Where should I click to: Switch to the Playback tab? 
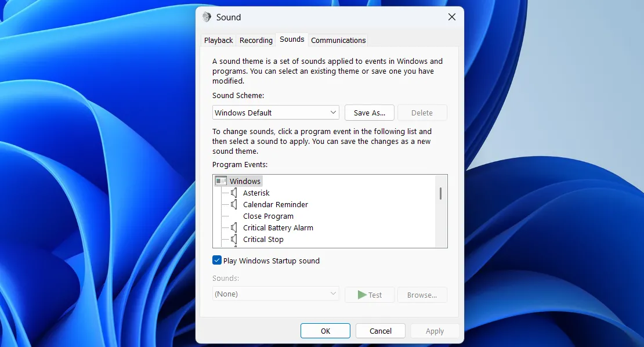(x=218, y=40)
